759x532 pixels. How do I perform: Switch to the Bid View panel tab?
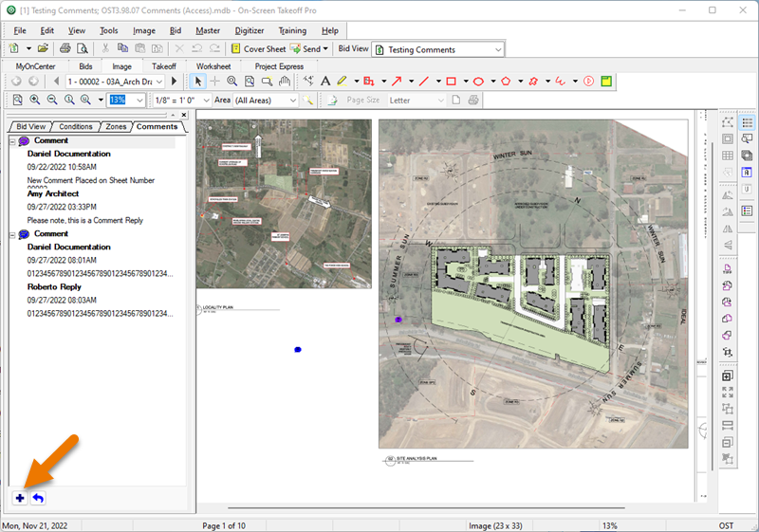point(30,127)
